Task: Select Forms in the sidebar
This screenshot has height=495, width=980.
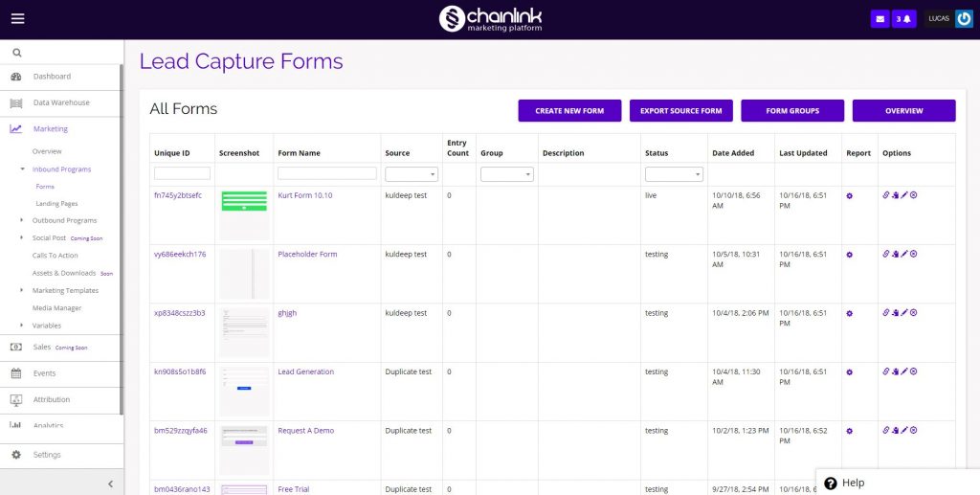Action: 45,187
